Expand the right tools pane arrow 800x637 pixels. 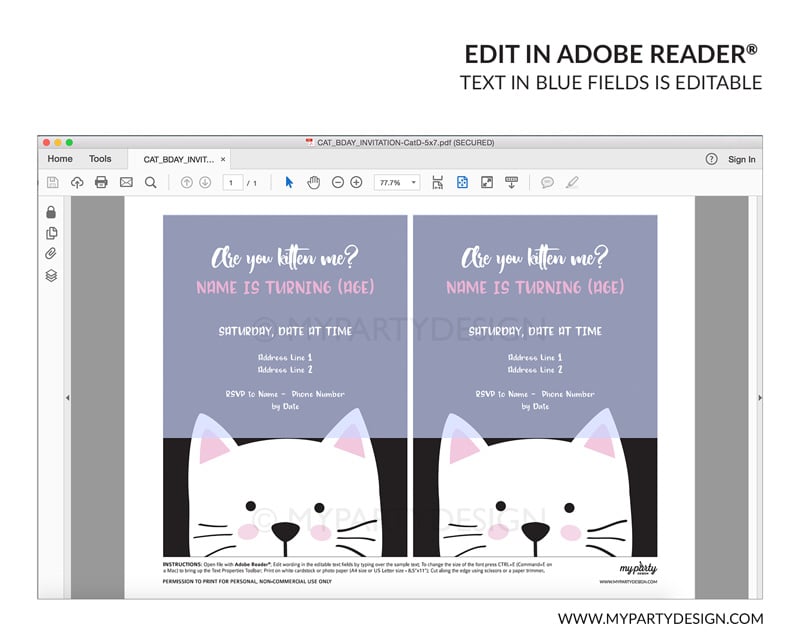[x=759, y=398]
